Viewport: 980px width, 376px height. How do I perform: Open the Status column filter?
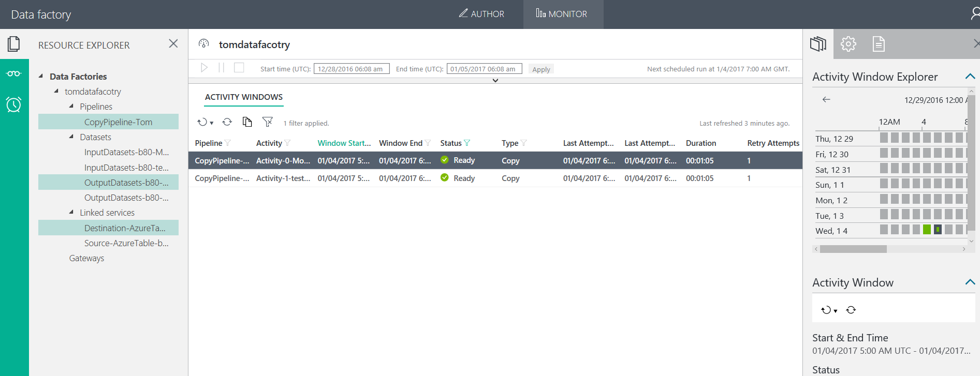click(x=467, y=143)
